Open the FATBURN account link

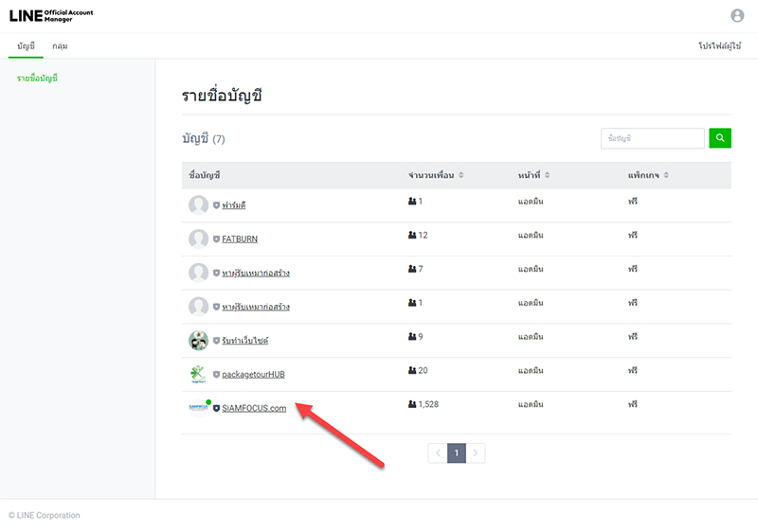point(240,239)
